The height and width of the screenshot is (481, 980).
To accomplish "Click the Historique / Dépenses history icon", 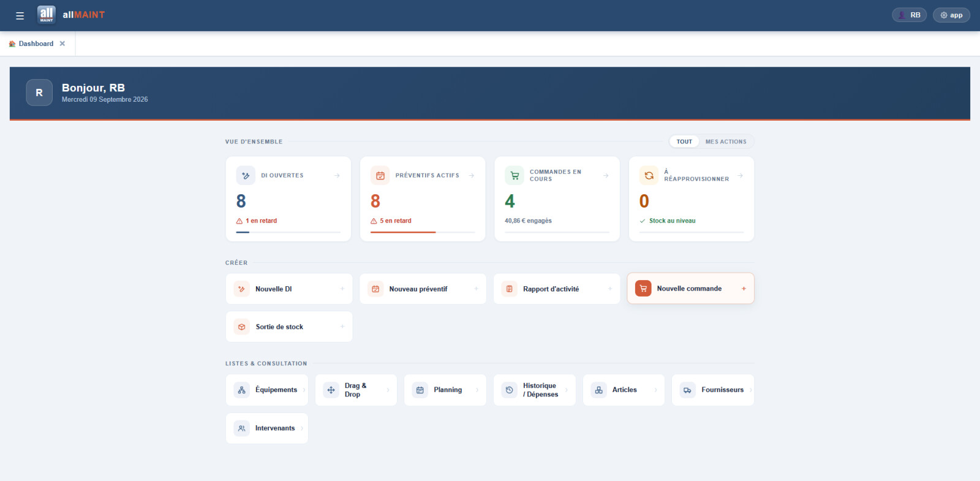I will click(x=510, y=390).
